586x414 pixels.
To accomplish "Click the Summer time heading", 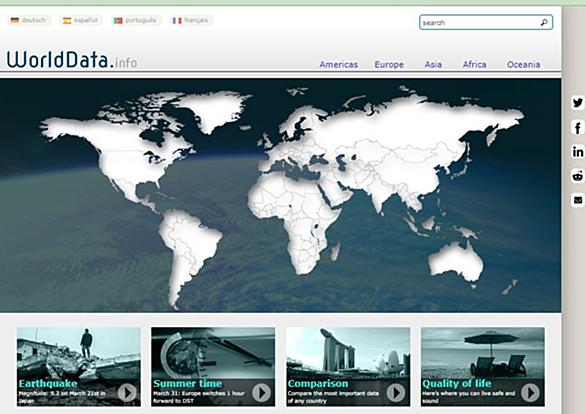I will (188, 384).
